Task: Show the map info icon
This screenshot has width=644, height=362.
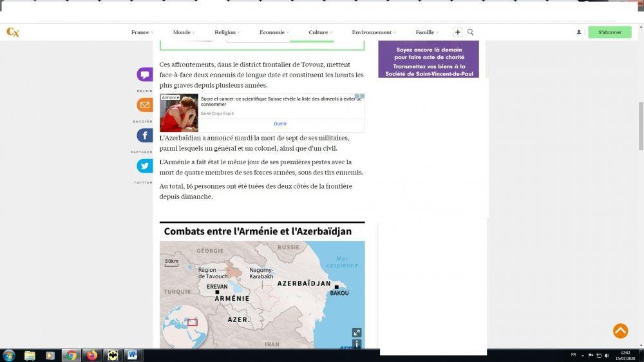Action: [x=357, y=344]
